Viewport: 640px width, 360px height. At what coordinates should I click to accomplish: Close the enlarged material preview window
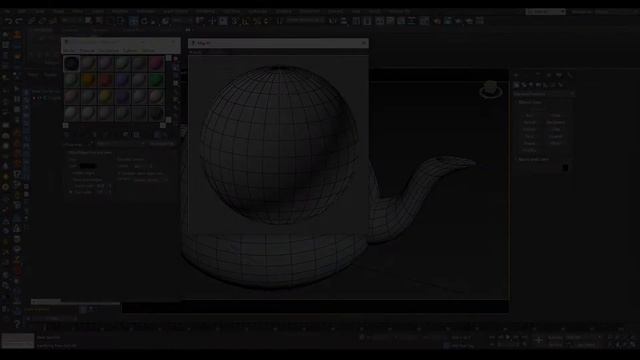364,43
